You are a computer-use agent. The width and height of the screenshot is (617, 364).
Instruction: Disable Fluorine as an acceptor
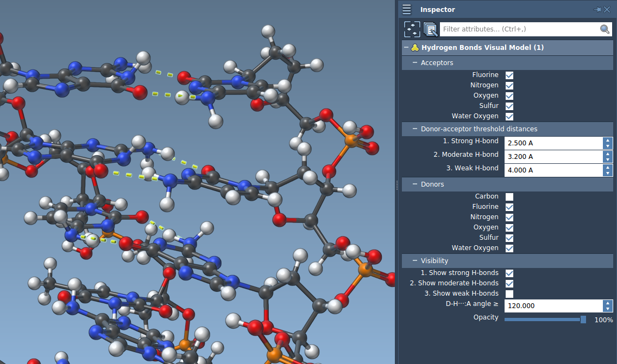point(509,75)
